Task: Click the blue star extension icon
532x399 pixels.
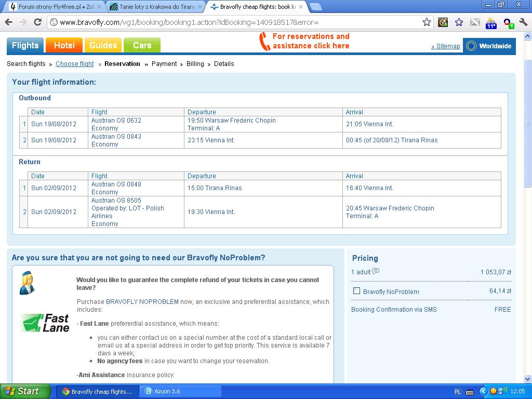Action: click(459, 22)
